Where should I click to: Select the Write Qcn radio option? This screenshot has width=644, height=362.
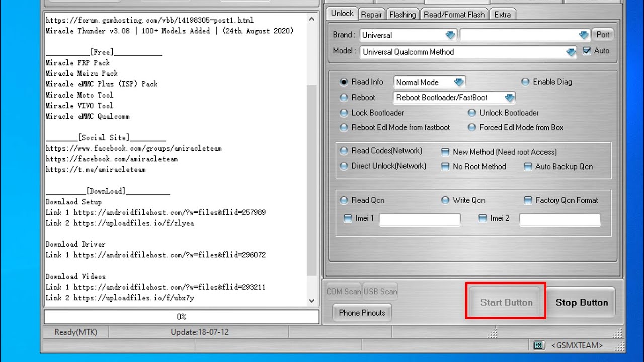[x=445, y=200]
